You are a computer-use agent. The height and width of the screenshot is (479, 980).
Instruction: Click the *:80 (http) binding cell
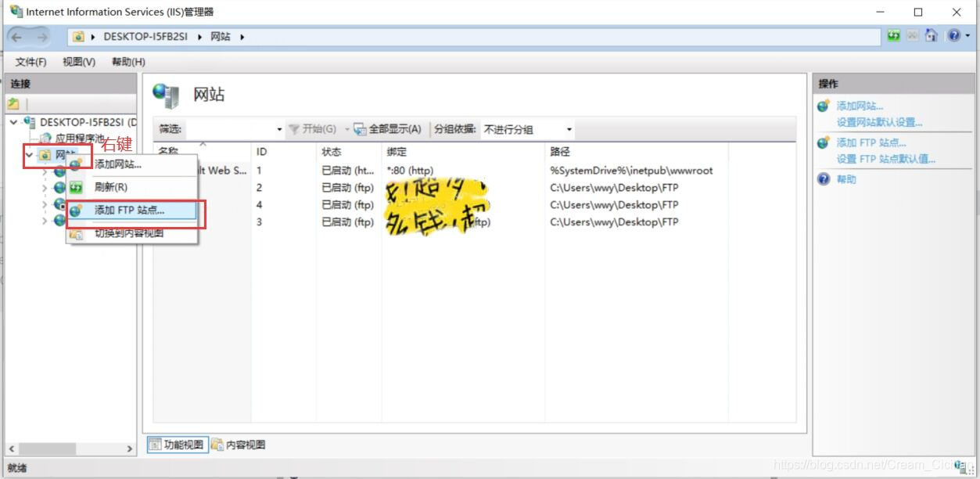410,171
